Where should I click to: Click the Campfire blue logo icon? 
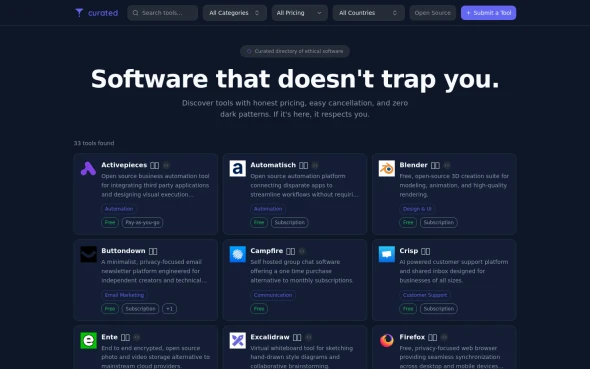tap(237, 254)
